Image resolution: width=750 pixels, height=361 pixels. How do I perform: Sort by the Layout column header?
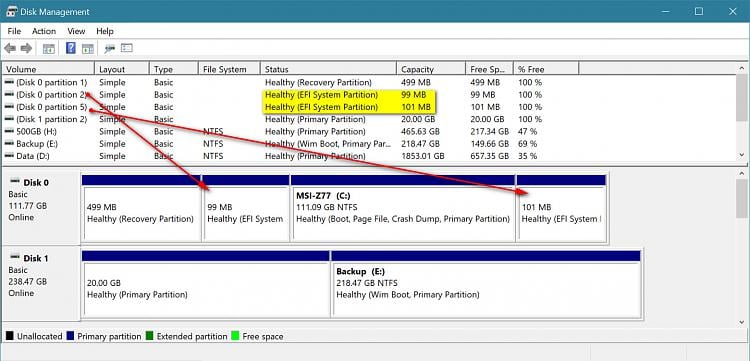122,69
